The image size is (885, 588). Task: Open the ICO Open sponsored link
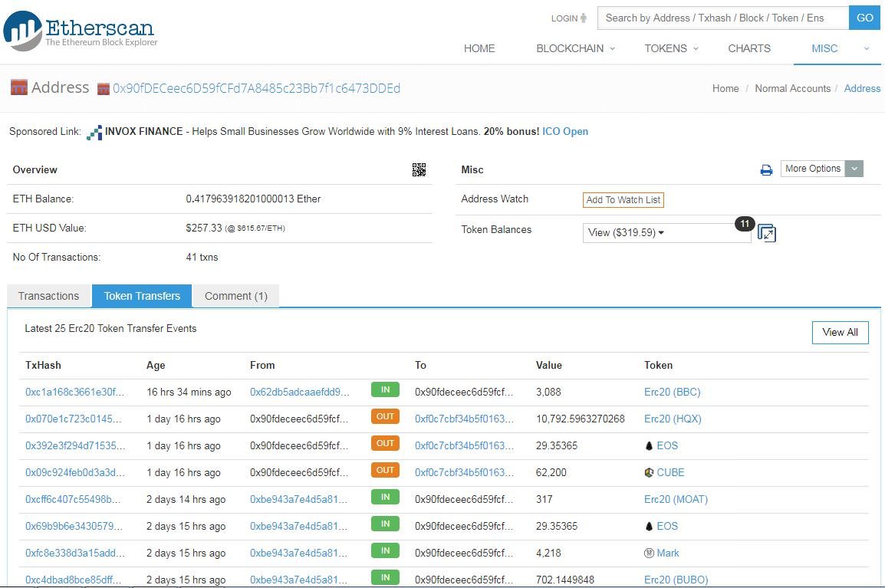[x=564, y=132]
